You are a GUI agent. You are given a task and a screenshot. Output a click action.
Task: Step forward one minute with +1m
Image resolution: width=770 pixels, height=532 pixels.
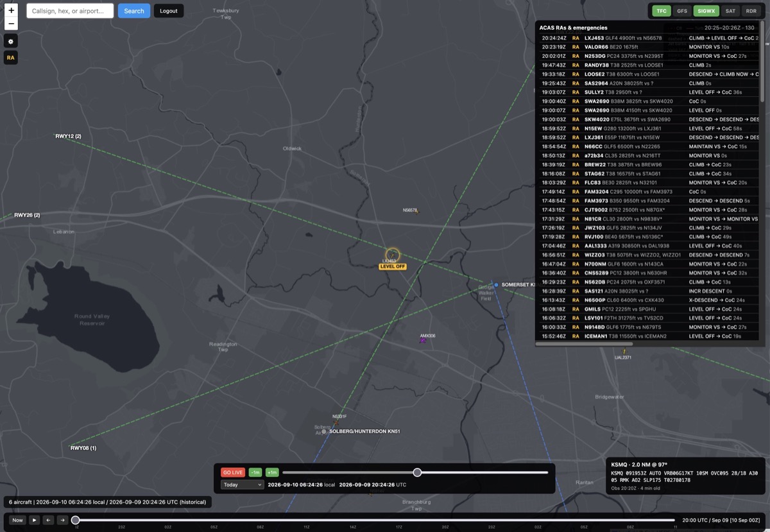pyautogui.click(x=272, y=472)
